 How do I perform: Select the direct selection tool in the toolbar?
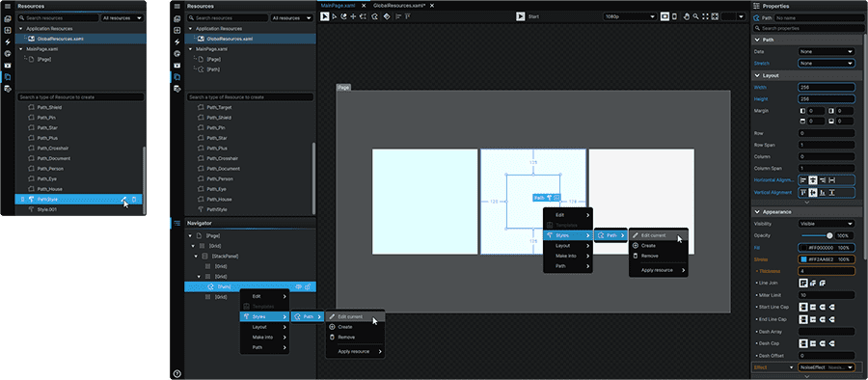[335, 16]
